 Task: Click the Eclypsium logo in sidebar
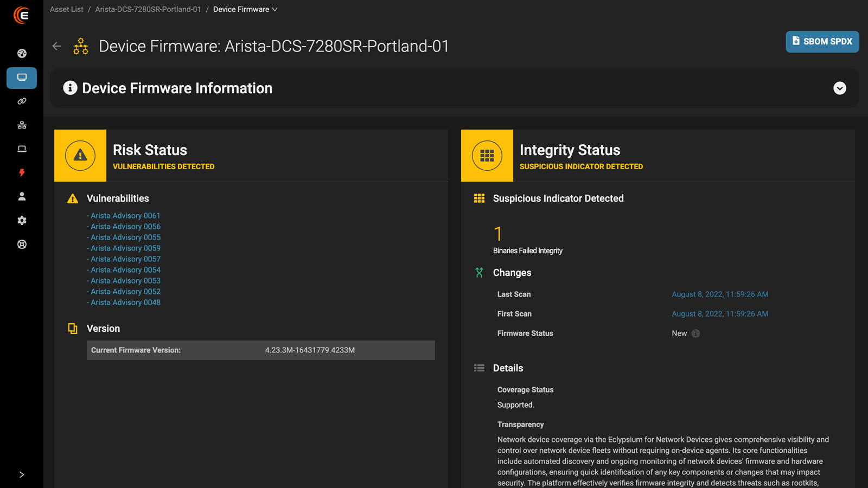22,15
